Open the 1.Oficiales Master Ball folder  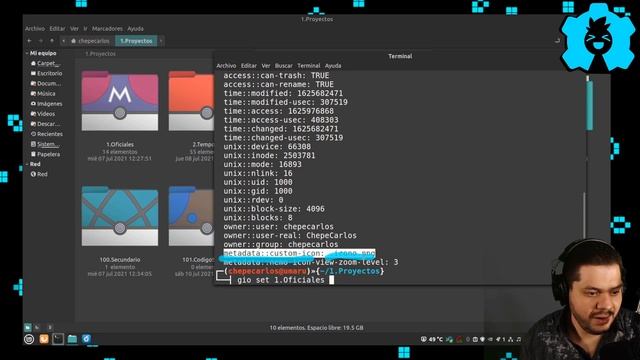pos(120,101)
